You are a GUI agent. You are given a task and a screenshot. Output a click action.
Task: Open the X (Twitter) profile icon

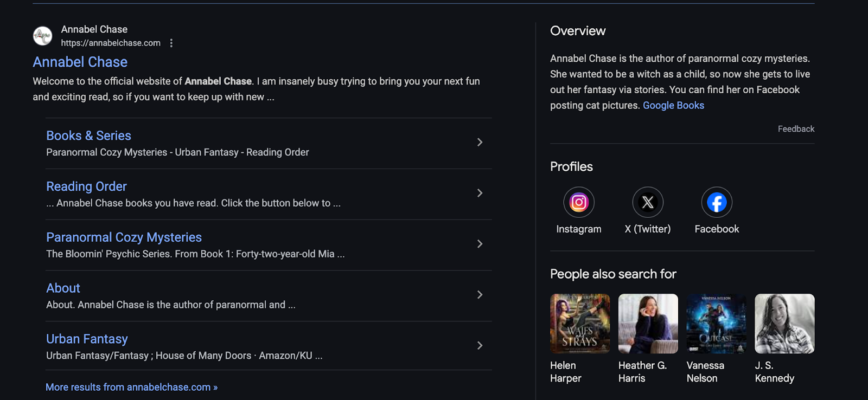click(648, 202)
